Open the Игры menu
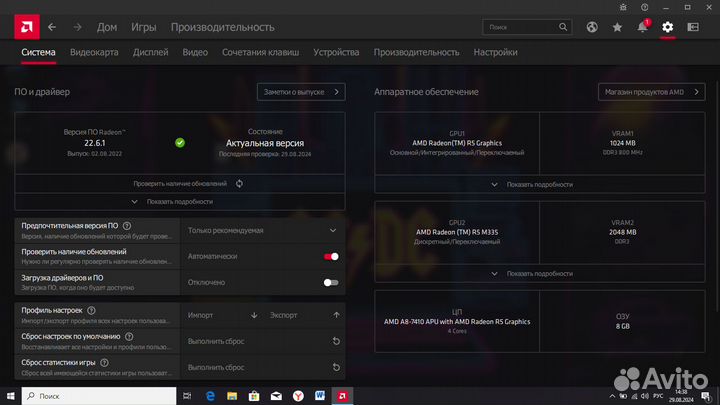Viewport: 720px width, 405px height. point(143,27)
